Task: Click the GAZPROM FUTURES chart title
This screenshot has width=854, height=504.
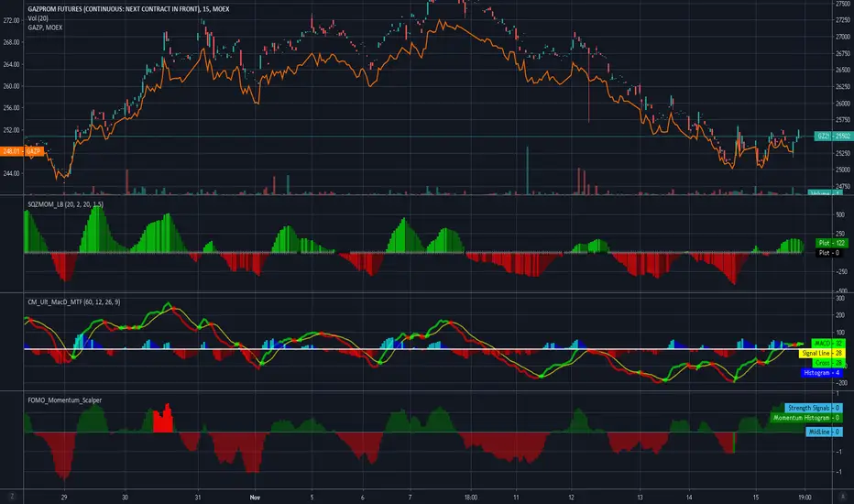Action: 128,9
